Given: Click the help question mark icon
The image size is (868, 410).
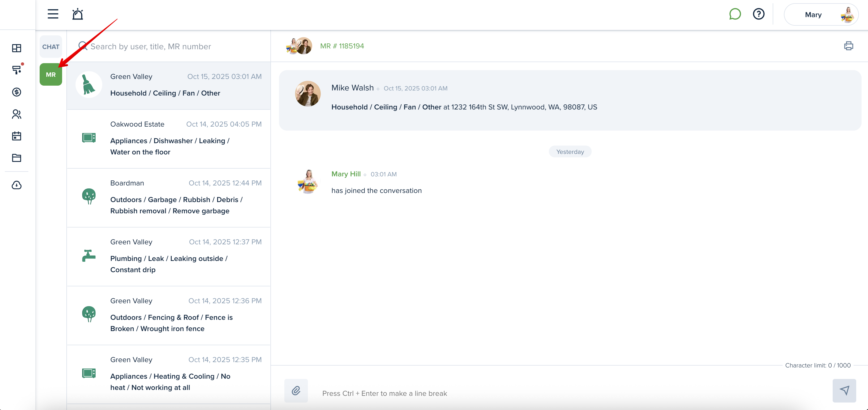Looking at the screenshot, I should click(x=758, y=14).
